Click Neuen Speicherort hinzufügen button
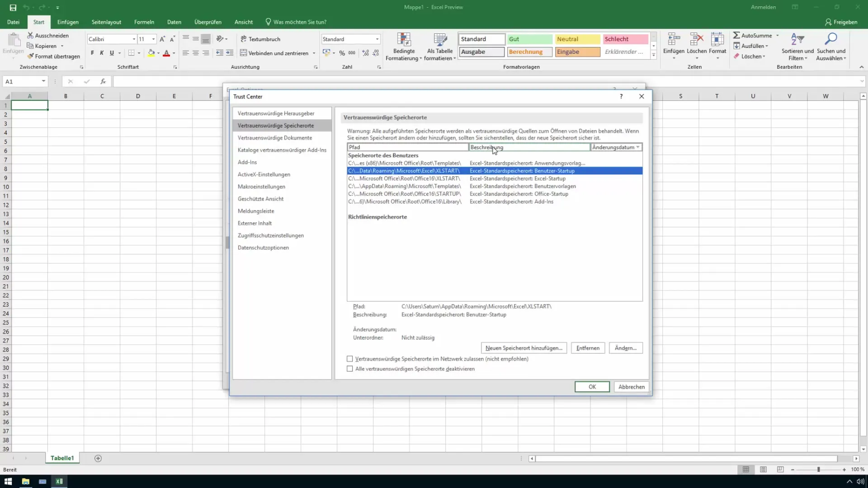The image size is (868, 488). [x=524, y=348]
